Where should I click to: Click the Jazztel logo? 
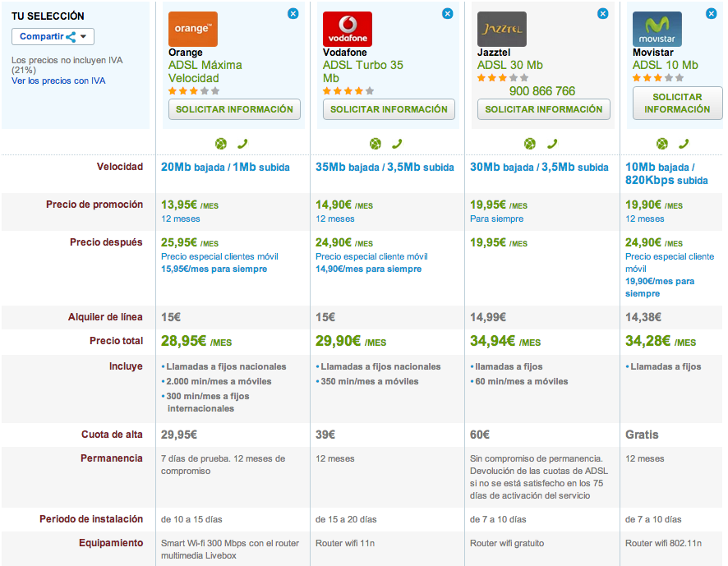(502, 29)
